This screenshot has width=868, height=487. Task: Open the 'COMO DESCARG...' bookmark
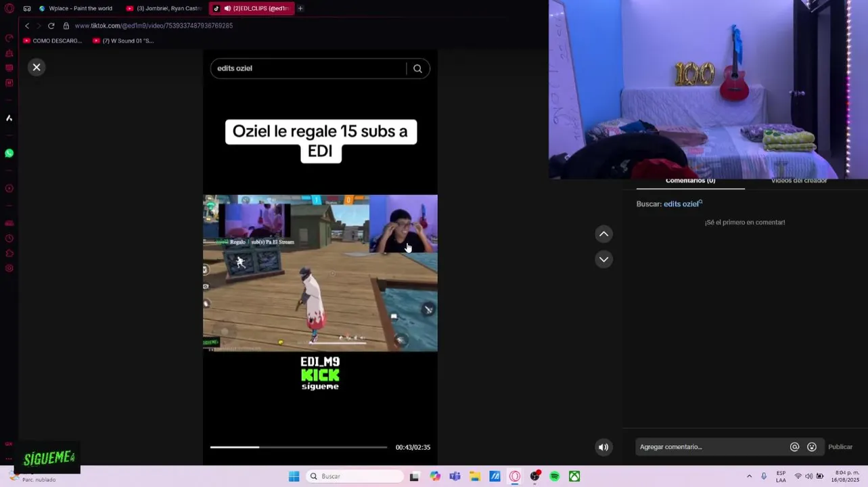pyautogui.click(x=52, y=41)
